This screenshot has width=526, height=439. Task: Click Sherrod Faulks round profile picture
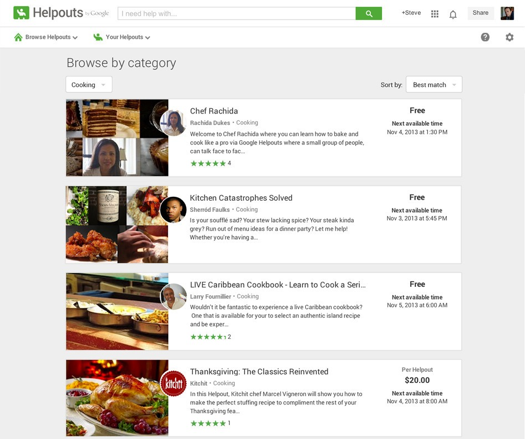173,210
